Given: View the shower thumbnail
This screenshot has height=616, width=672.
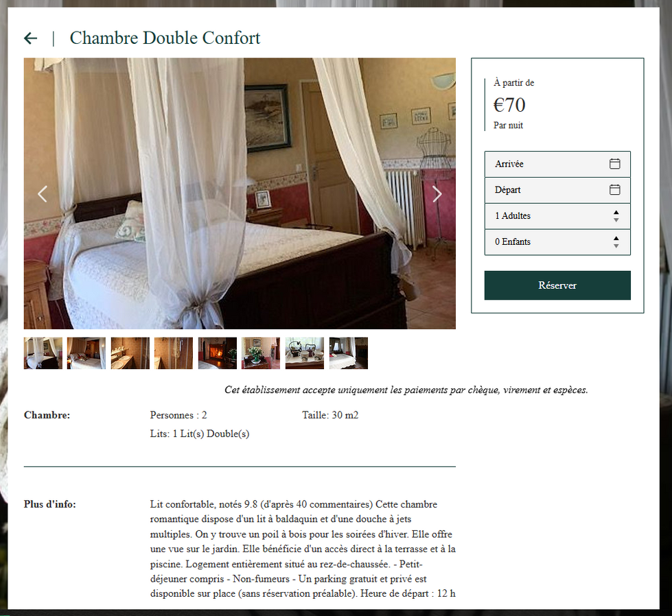Looking at the screenshot, I should click(174, 353).
